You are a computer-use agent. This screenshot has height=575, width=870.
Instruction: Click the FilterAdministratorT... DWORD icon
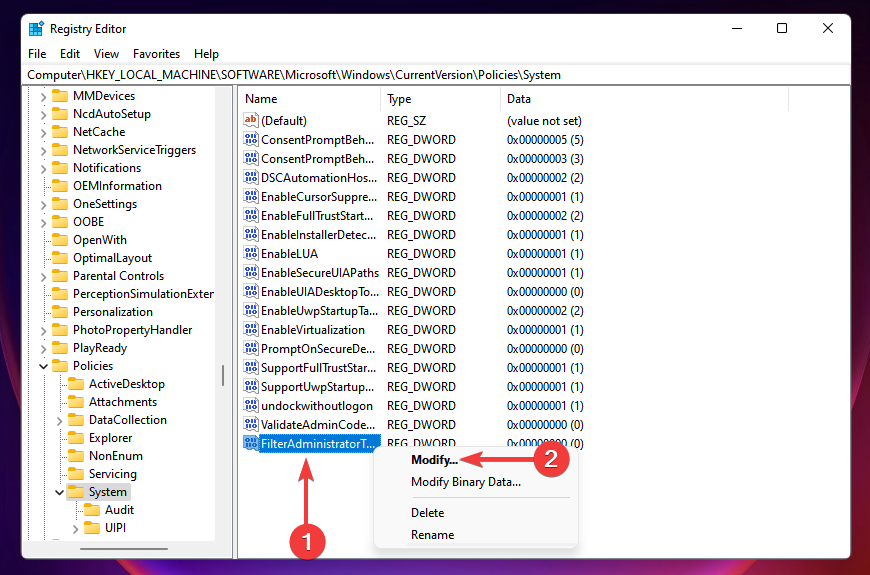pyautogui.click(x=251, y=443)
